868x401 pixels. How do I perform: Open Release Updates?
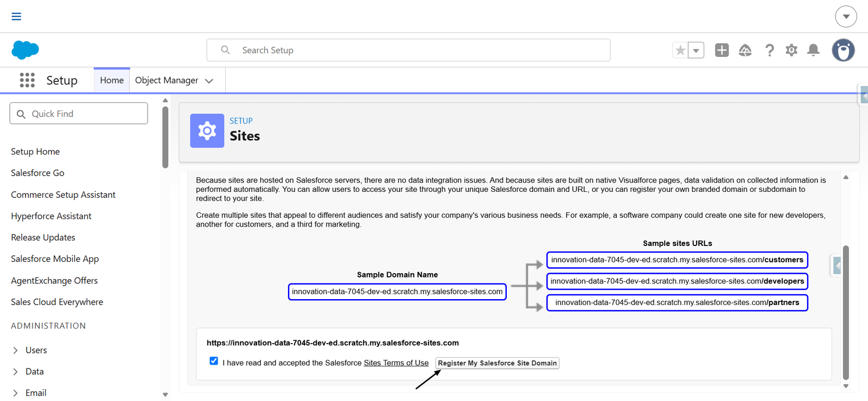tap(43, 237)
